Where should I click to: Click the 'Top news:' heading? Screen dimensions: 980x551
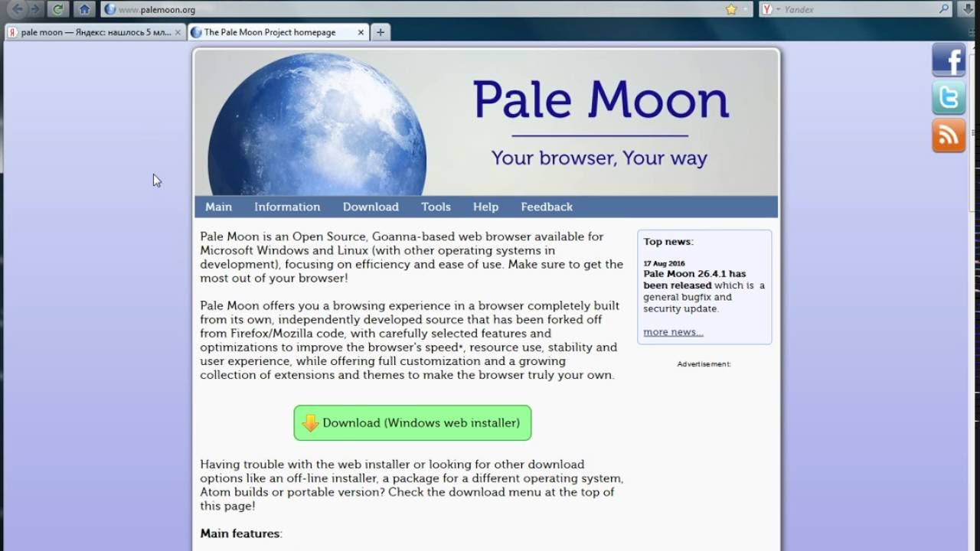(x=668, y=242)
